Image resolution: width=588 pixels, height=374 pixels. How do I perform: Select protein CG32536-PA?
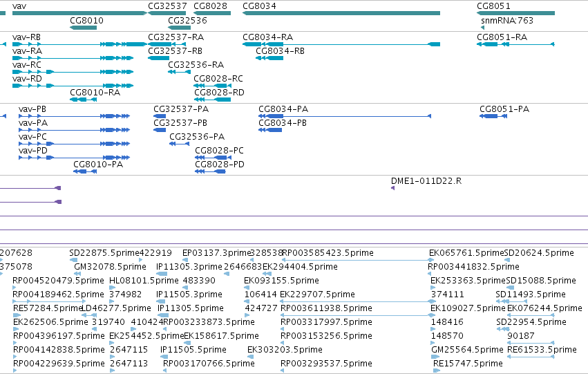197,137
